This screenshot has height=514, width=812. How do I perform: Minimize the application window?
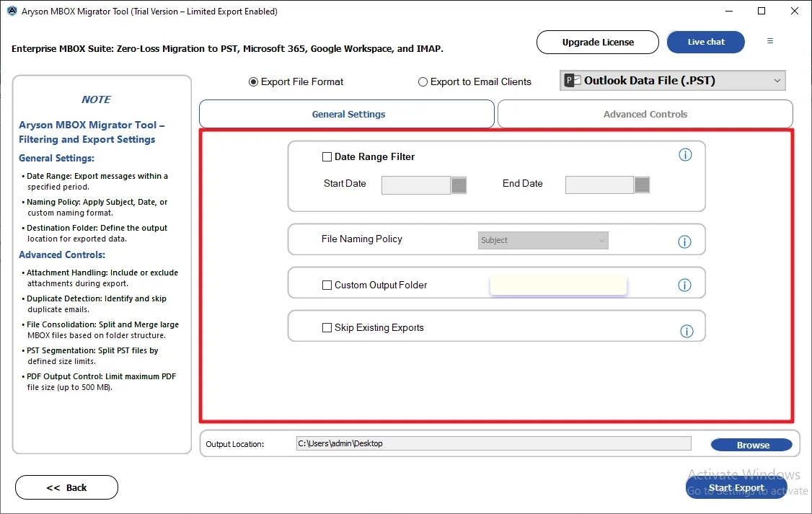coord(728,11)
